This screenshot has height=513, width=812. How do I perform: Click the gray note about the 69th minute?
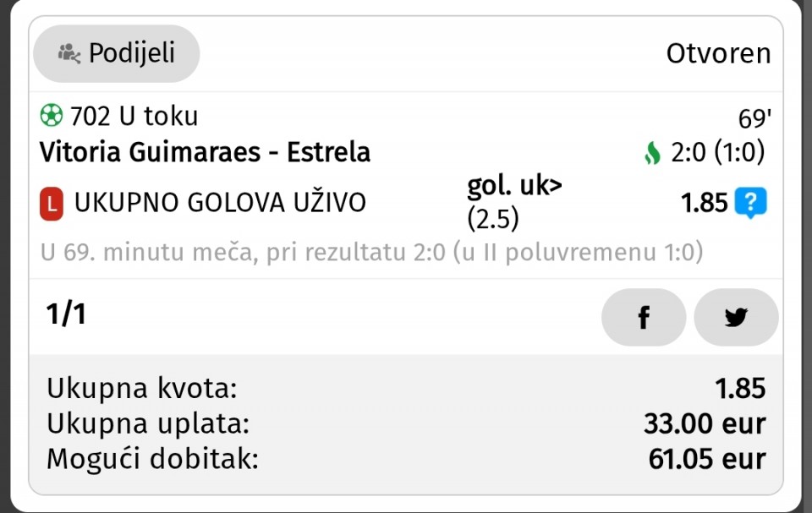pos(371,253)
